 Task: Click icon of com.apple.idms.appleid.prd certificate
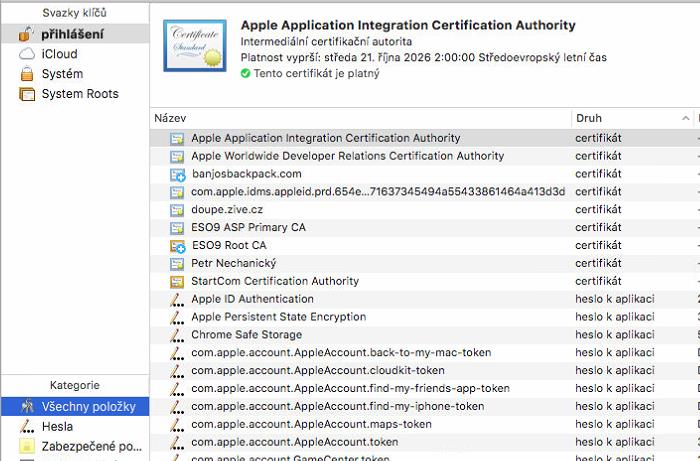click(177, 192)
